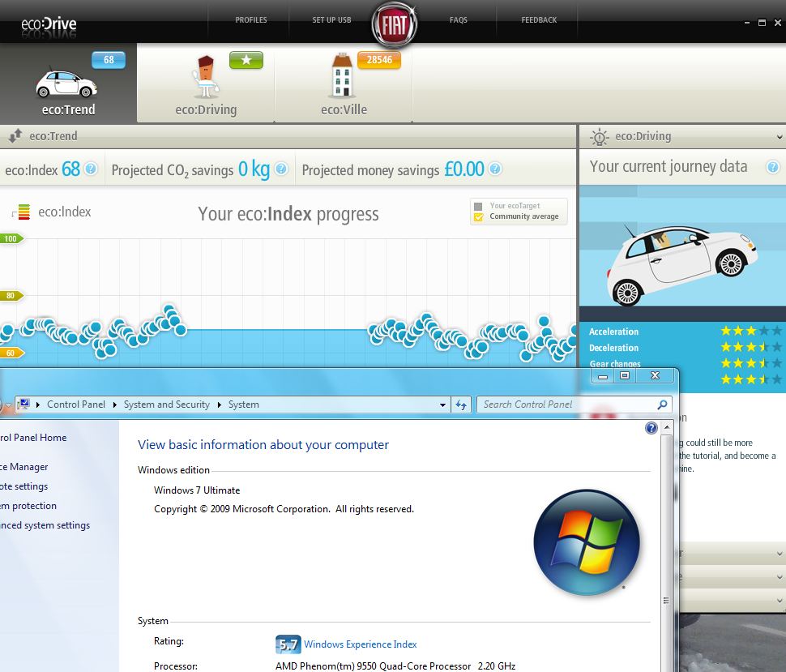Expand the second collapsed side panel

780,577
